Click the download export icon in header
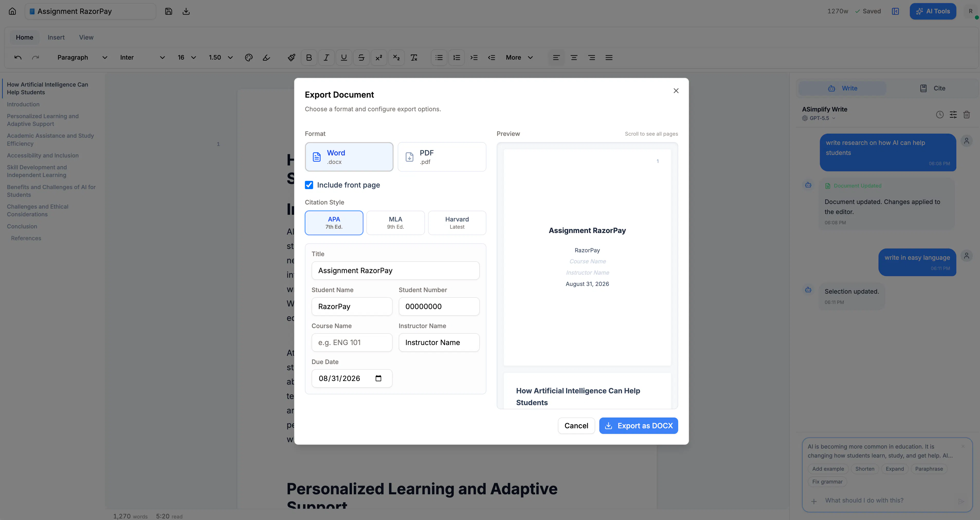Viewport: 980px width, 520px height. point(186,11)
